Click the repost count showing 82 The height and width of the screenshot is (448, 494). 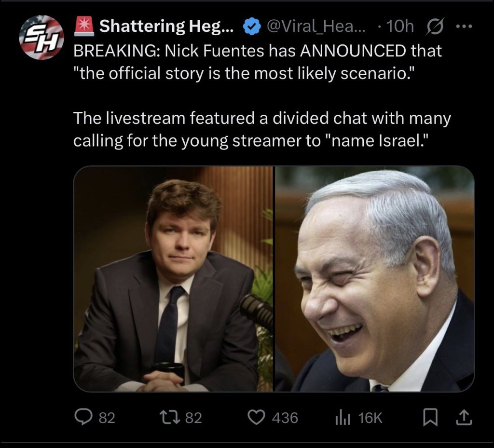[x=193, y=418]
